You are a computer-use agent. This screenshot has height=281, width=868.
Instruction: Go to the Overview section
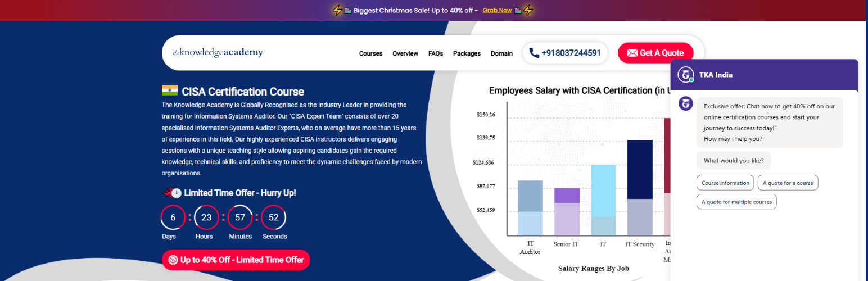tap(405, 53)
